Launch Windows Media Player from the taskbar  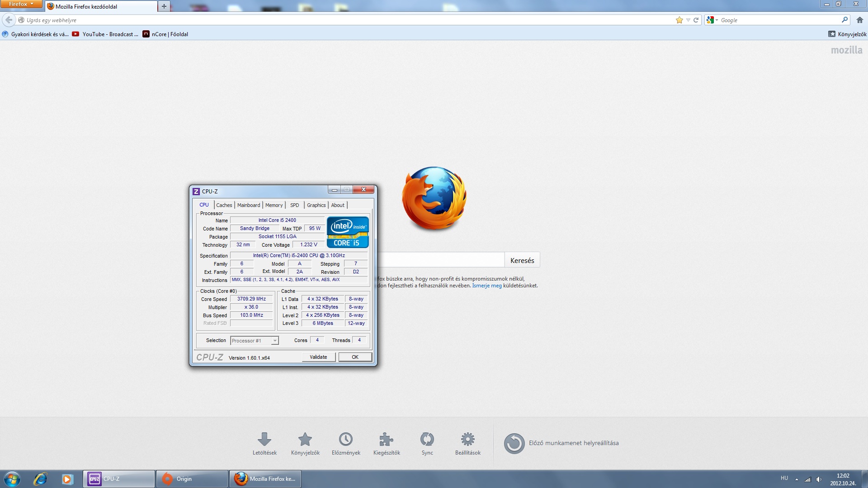[x=67, y=479]
